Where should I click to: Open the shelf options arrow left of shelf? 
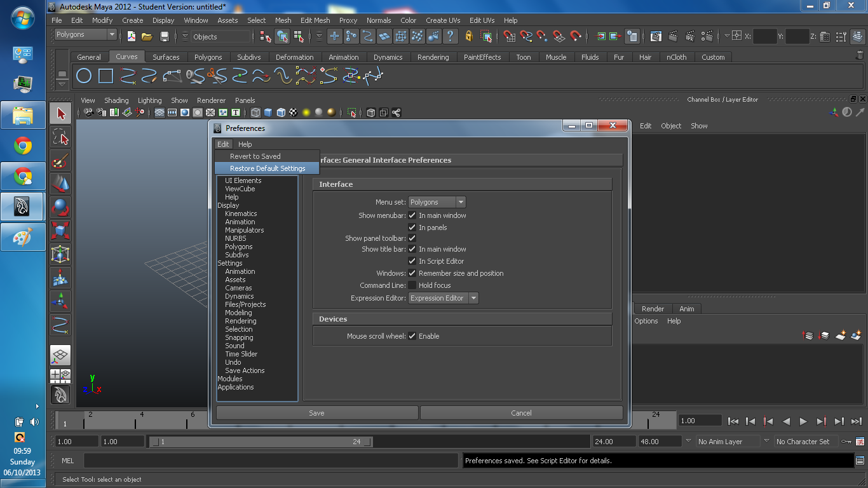click(62, 83)
